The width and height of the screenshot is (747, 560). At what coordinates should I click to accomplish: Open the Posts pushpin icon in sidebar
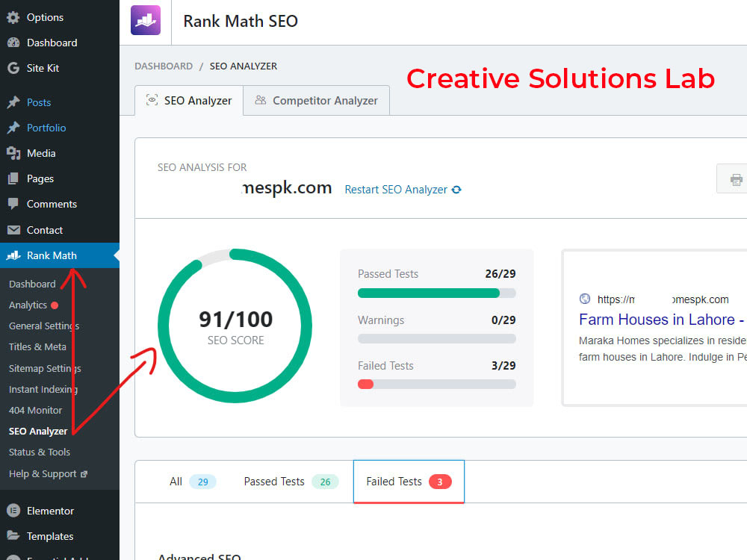[x=13, y=102]
